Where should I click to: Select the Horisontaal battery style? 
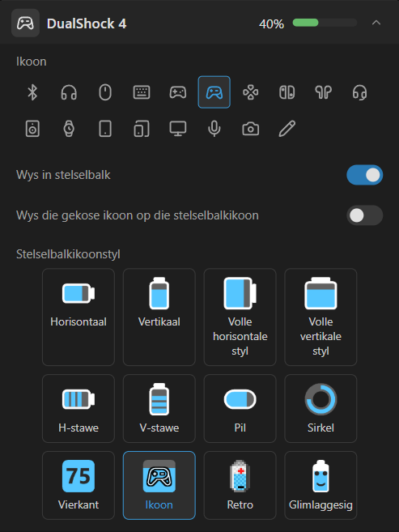tap(79, 317)
